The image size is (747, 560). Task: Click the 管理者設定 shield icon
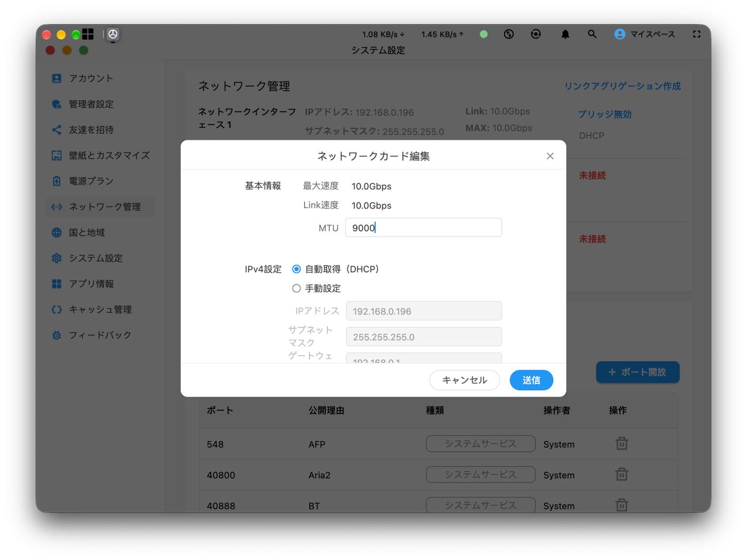(57, 104)
